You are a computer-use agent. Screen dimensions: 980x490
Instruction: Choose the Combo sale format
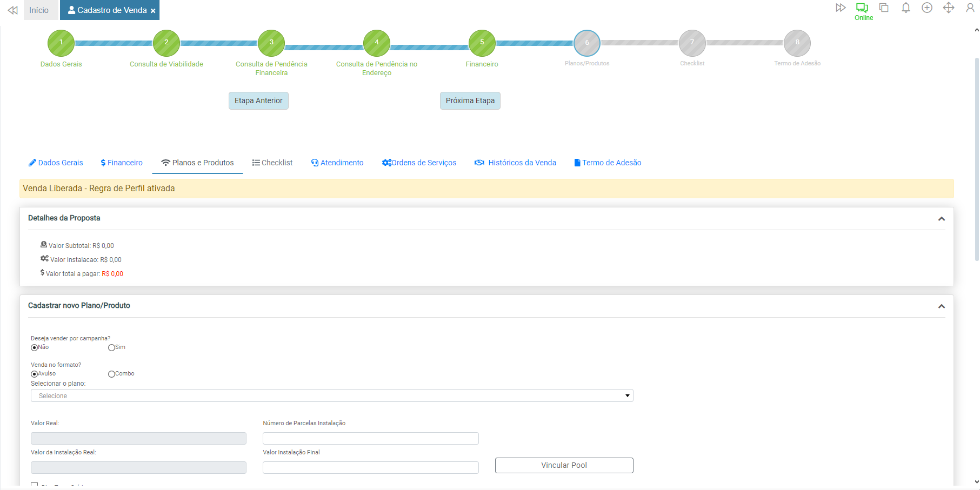tap(111, 374)
